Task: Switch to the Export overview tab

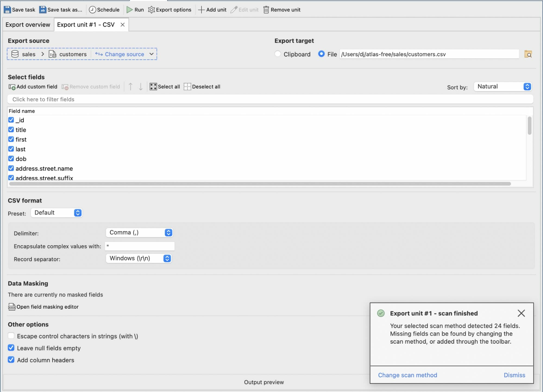Action: (28, 24)
